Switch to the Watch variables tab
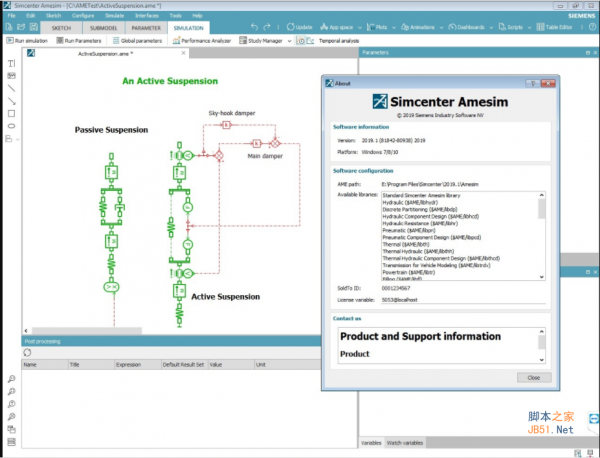The height and width of the screenshot is (458, 600). coord(404,442)
